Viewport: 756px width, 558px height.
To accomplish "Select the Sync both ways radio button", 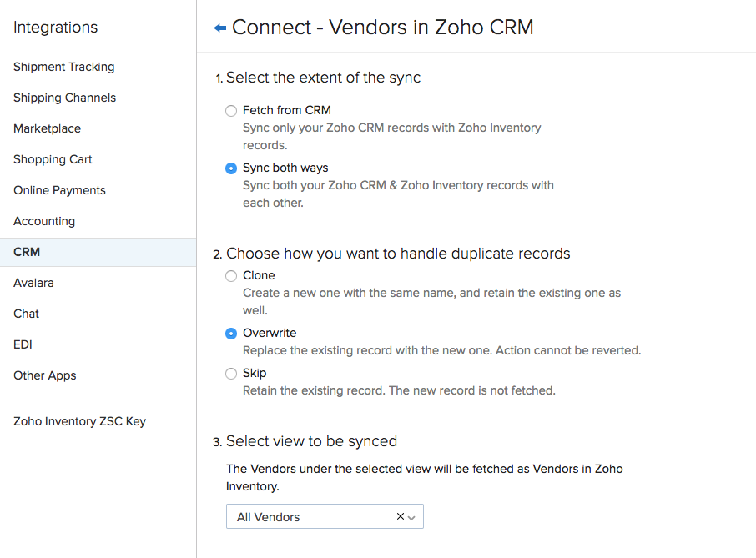I will (x=231, y=168).
